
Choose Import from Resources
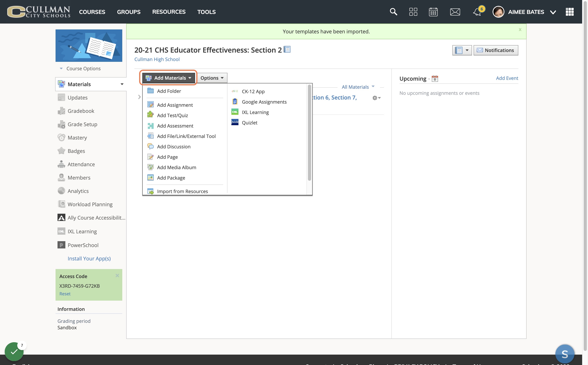click(182, 192)
